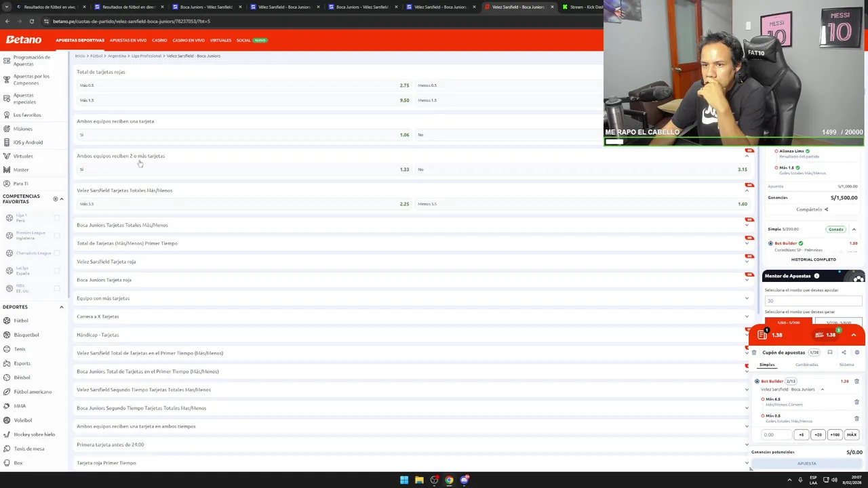868x488 pixels.
Task: Remove the Más 0.5 Goles selection
Action: pos(856,418)
